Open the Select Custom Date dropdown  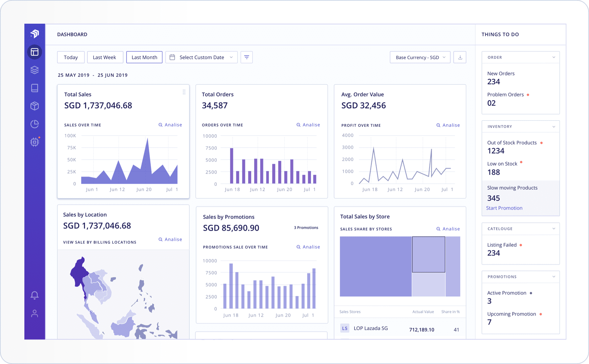tap(201, 58)
